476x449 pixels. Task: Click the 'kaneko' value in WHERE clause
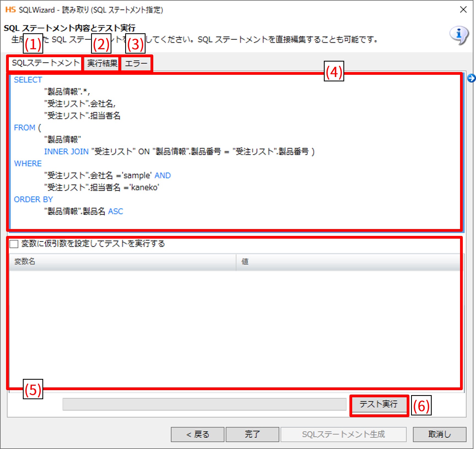tap(144, 188)
